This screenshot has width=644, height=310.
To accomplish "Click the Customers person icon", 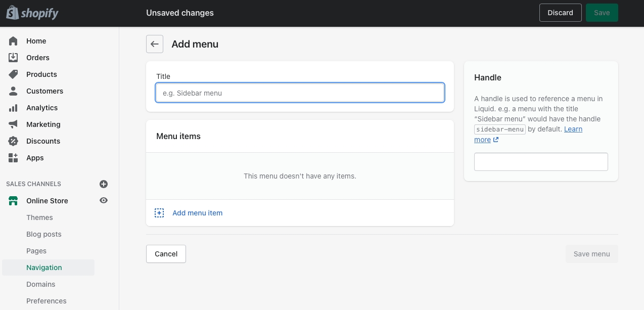I will [13, 91].
